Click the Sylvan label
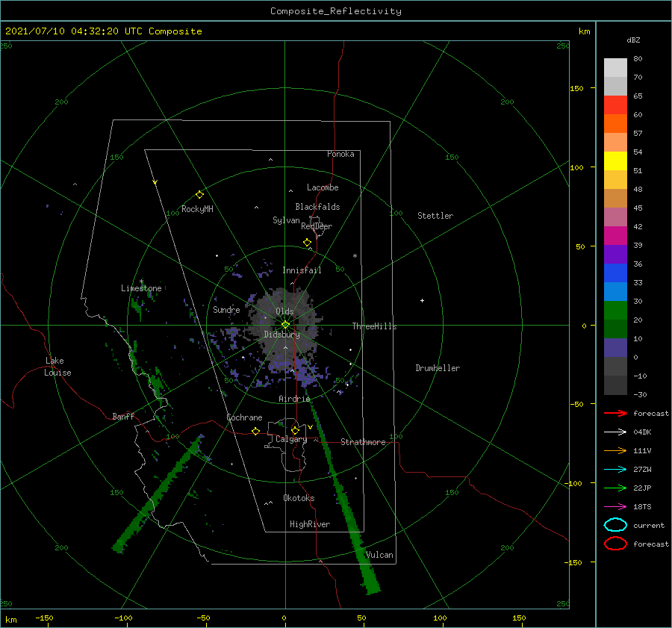Image resolution: width=672 pixels, height=628 pixels. pyautogui.click(x=286, y=220)
